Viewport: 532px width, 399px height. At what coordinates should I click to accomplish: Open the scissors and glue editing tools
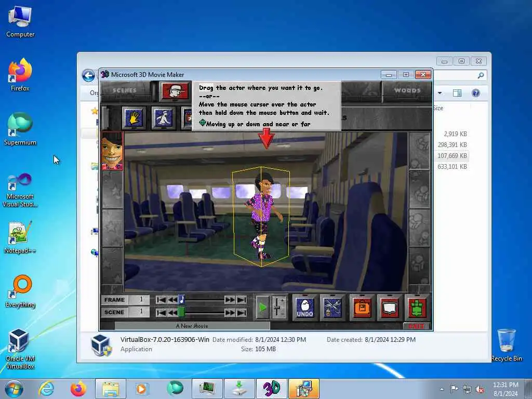click(332, 308)
